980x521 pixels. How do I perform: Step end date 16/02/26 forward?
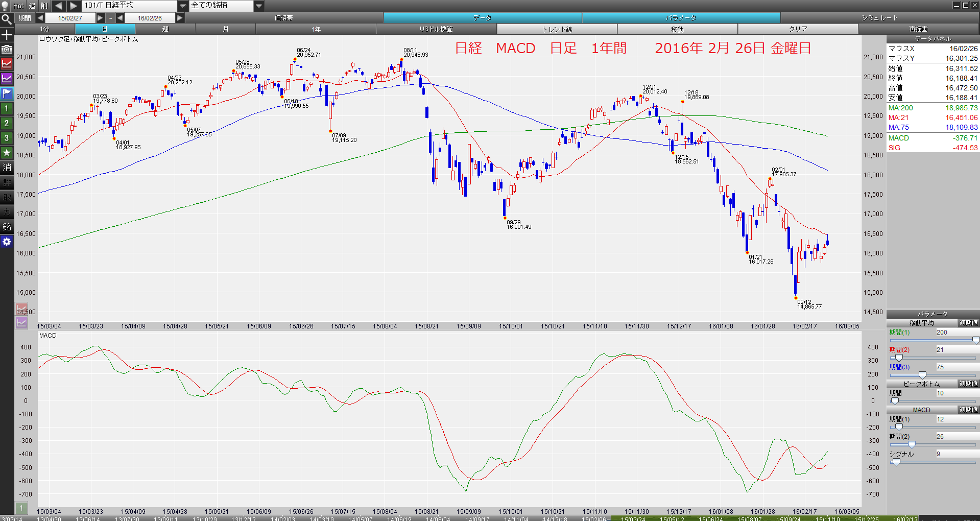180,18
